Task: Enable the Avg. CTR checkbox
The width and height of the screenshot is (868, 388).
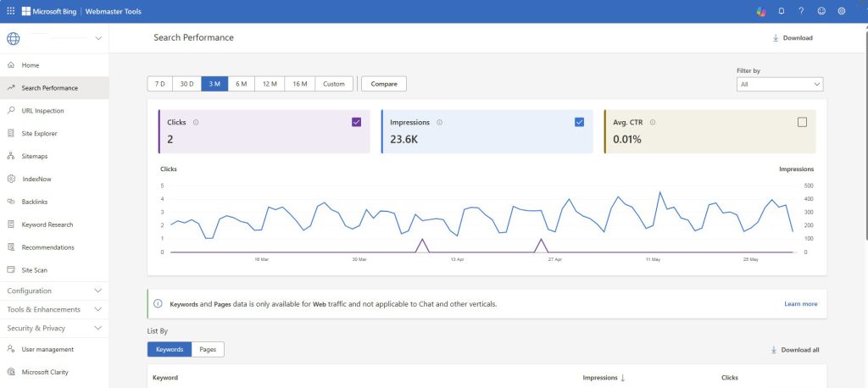Action: pos(802,122)
